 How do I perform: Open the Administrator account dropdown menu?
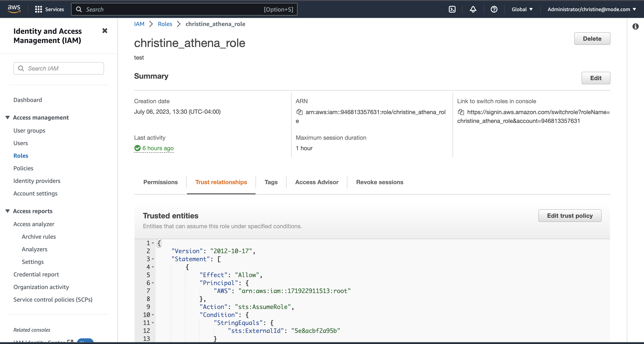coord(592,9)
